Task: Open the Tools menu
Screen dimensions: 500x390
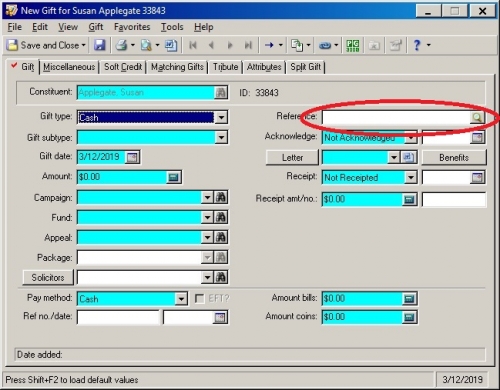Action: click(x=172, y=27)
